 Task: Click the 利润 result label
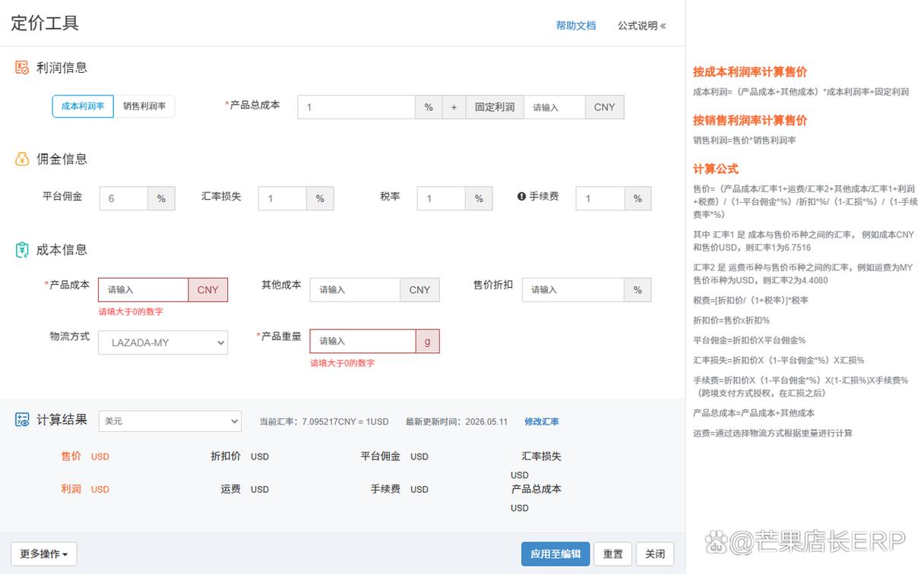71,489
